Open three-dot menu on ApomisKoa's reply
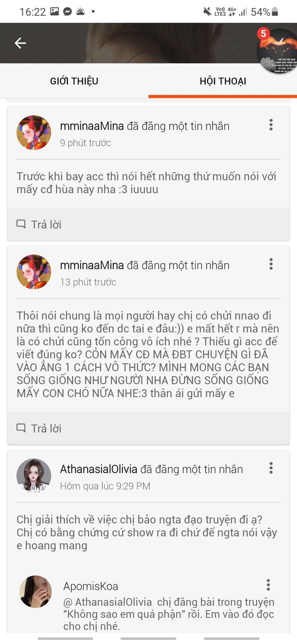Screen dimensions: 297x644 tap(268, 585)
